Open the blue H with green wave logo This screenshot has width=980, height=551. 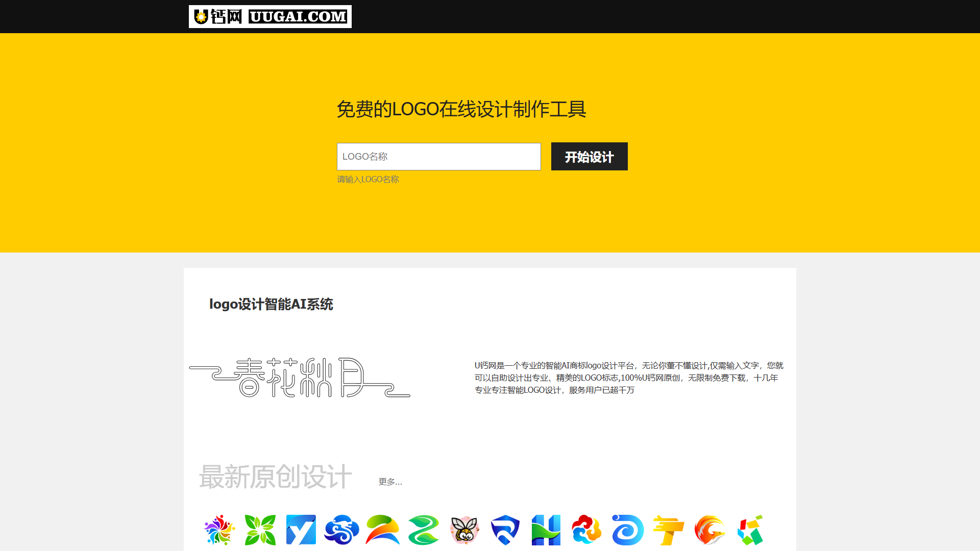point(546,530)
